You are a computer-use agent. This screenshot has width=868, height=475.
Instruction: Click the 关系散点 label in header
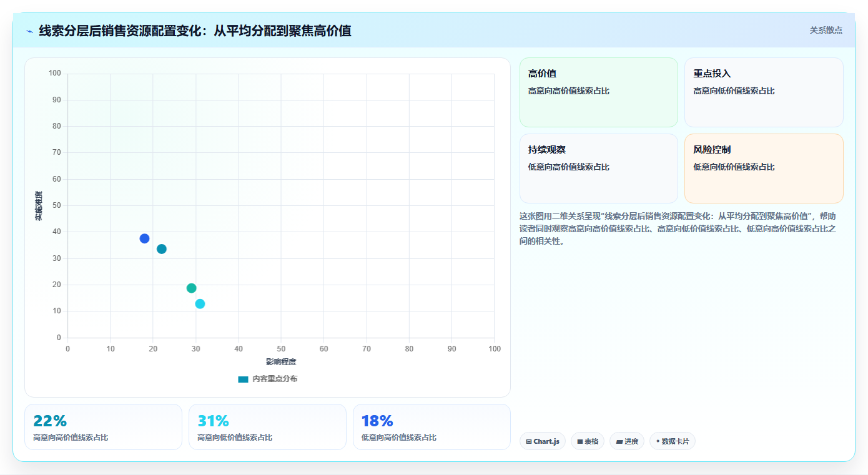(826, 30)
